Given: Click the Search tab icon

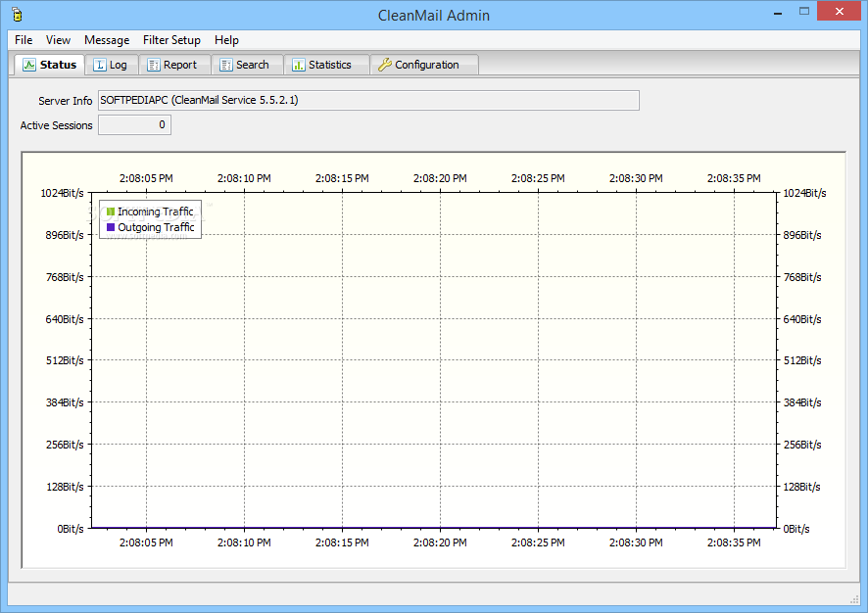Looking at the screenshot, I should click(x=226, y=65).
